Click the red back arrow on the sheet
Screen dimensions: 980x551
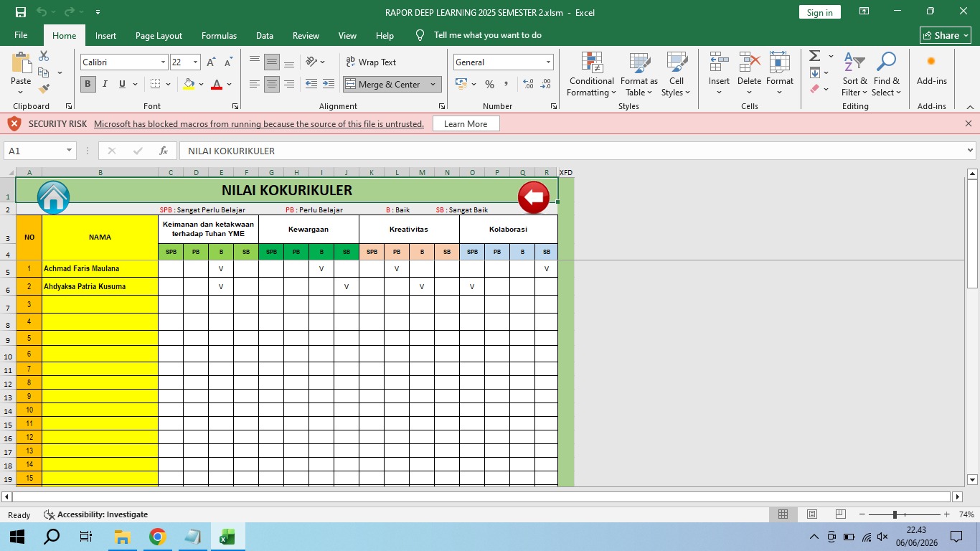tap(533, 197)
